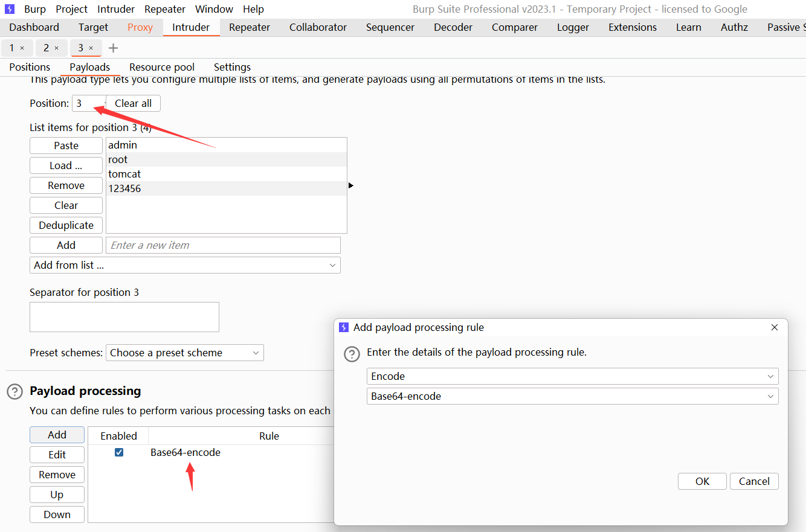Open the Resource pool sub-tab
This screenshot has height=532, width=806.
tap(162, 67)
